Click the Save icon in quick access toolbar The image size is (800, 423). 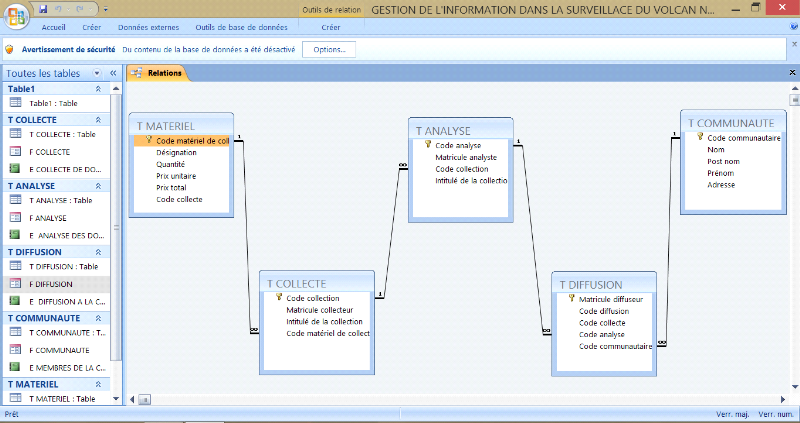point(43,9)
